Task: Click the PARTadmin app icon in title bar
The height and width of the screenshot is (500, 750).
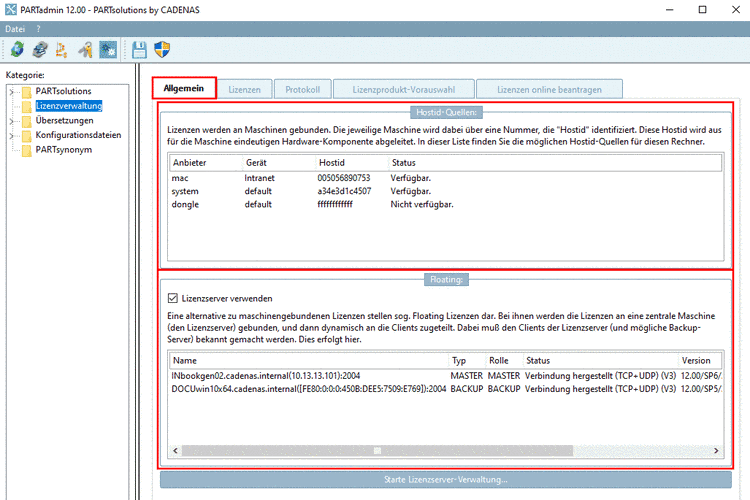Action: pyautogui.click(x=11, y=10)
